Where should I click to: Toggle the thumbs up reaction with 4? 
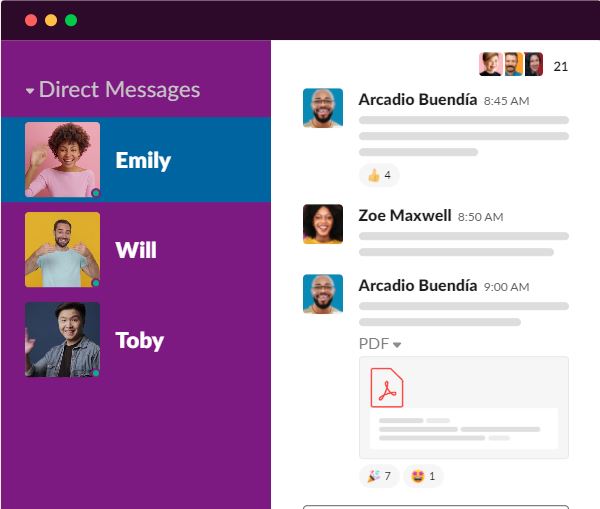pyautogui.click(x=379, y=175)
